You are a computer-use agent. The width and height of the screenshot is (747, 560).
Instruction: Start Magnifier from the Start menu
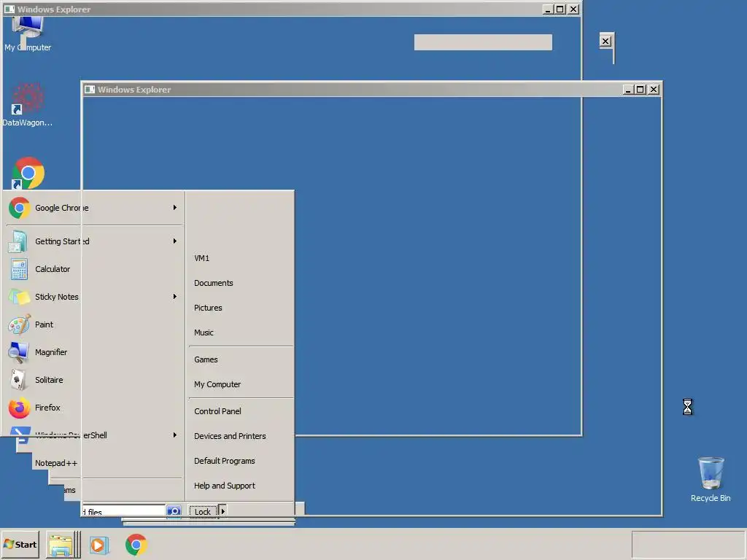coord(94,352)
